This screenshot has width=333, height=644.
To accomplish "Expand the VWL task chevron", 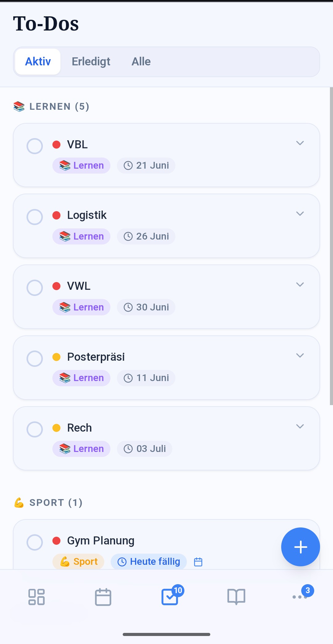I will pos(300,285).
